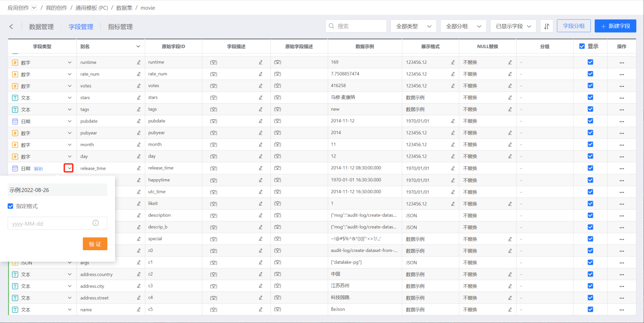The height and width of the screenshot is (323, 644).
Task: Click the orange 验证 button
Action: pyautogui.click(x=95, y=244)
